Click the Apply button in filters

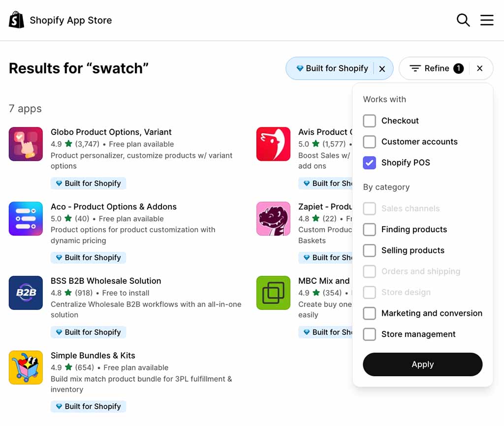pyautogui.click(x=422, y=364)
